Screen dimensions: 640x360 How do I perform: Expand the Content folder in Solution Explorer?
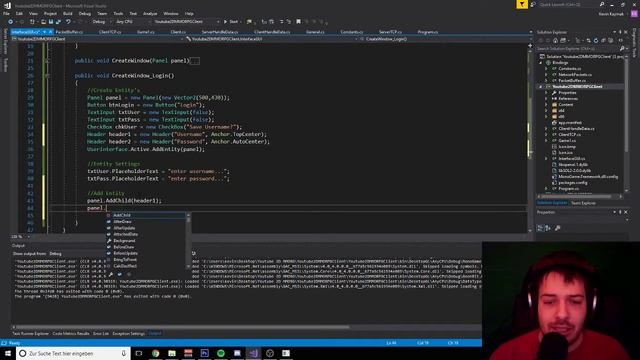(x=546, y=104)
